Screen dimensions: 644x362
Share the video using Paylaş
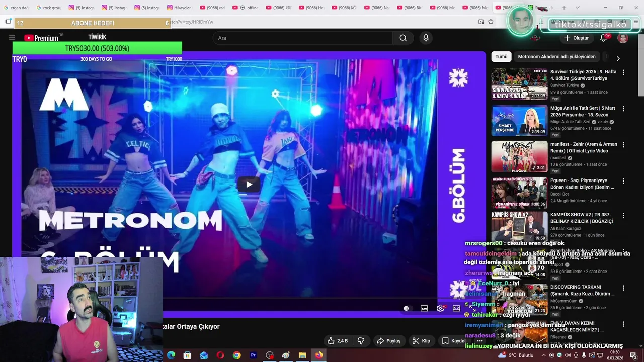[x=389, y=341]
